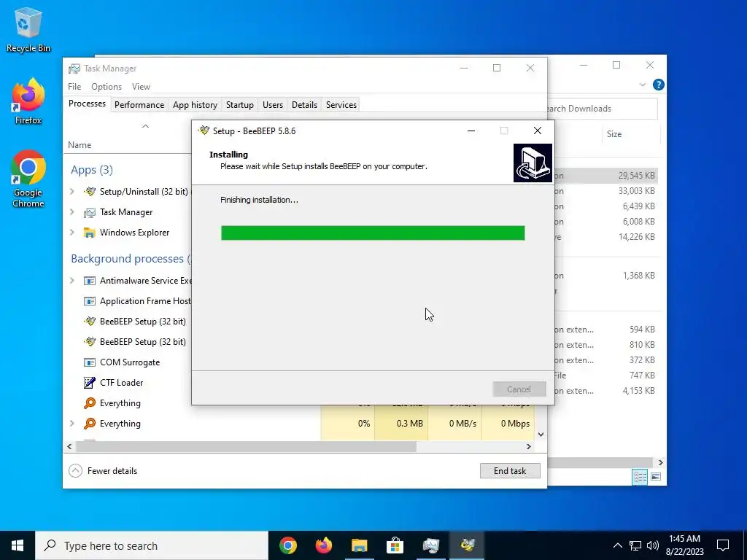
Task: Click the Application Frame Host icon
Action: coord(90,301)
